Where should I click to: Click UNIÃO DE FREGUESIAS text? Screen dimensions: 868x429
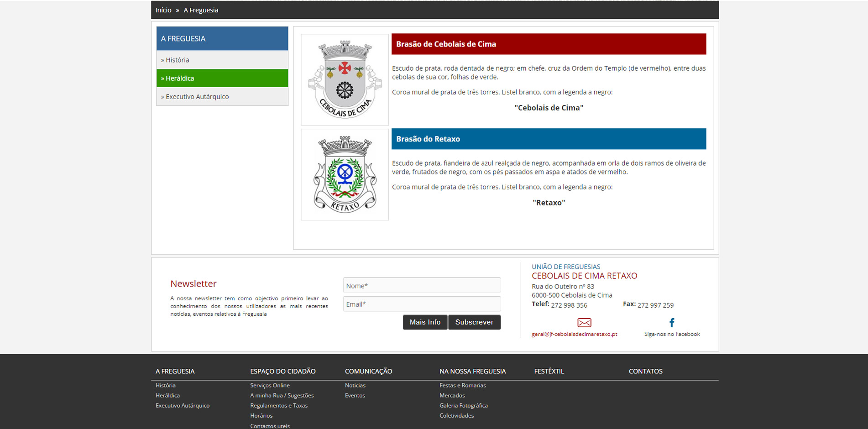pos(566,267)
